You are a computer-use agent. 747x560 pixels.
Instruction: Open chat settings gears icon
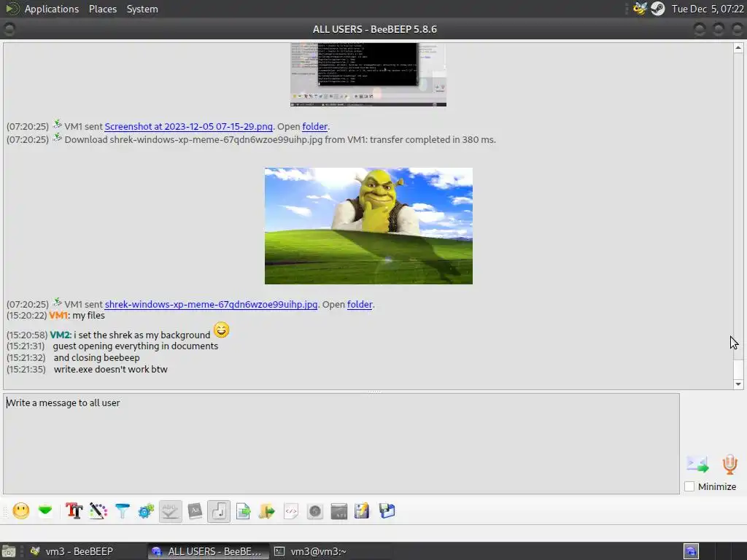point(146,511)
